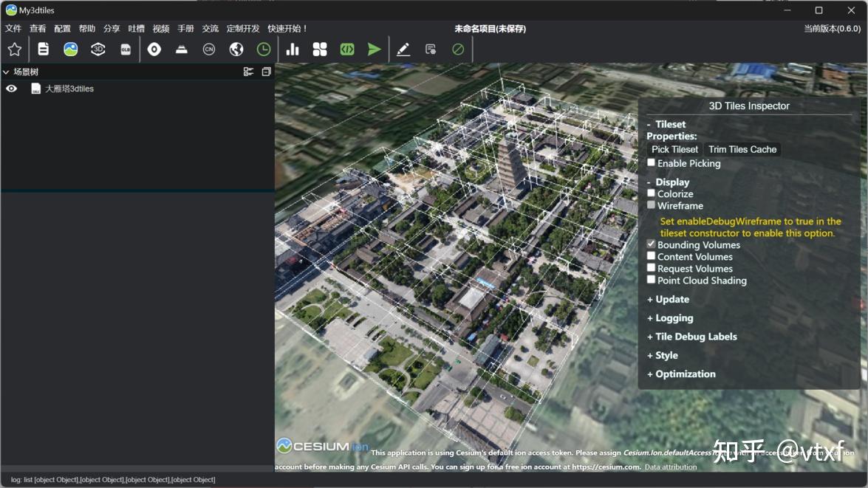This screenshot has height=488, width=868.
Task: Click the green code brackets icon
Action: coord(347,49)
